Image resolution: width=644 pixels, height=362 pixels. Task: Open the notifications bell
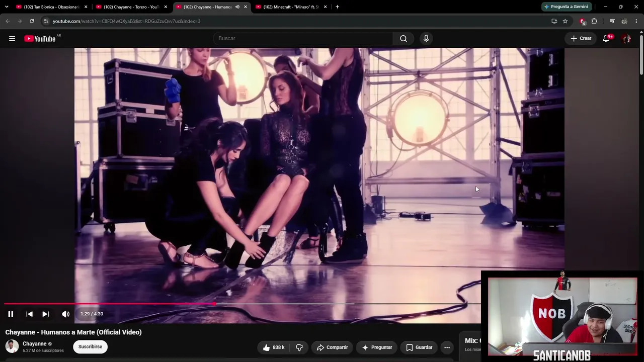[x=607, y=38]
